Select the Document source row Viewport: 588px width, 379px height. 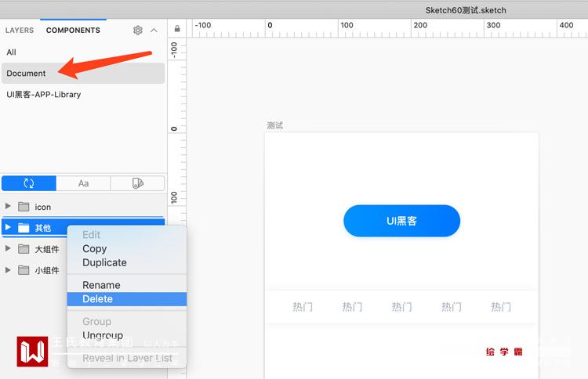(x=83, y=74)
